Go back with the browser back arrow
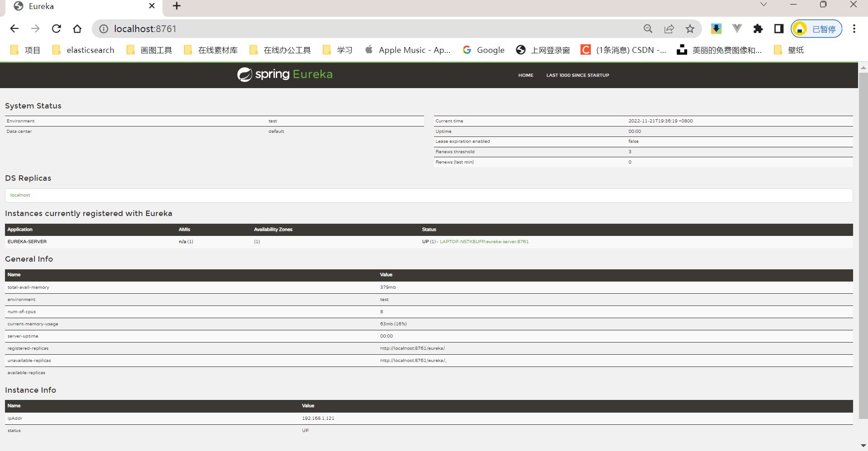This screenshot has width=868, height=451. pos(14,29)
